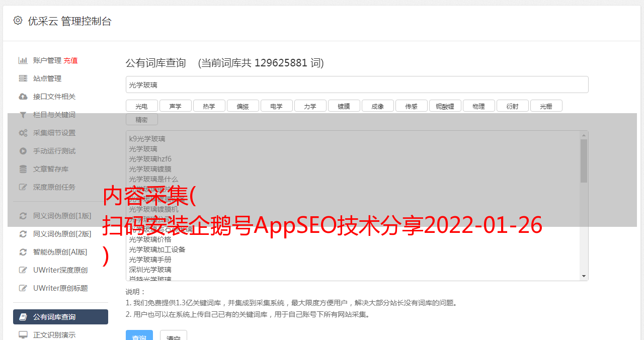The height and width of the screenshot is (340, 644).
Task: Click the results list scrollbar thumb
Action: (x=584, y=161)
